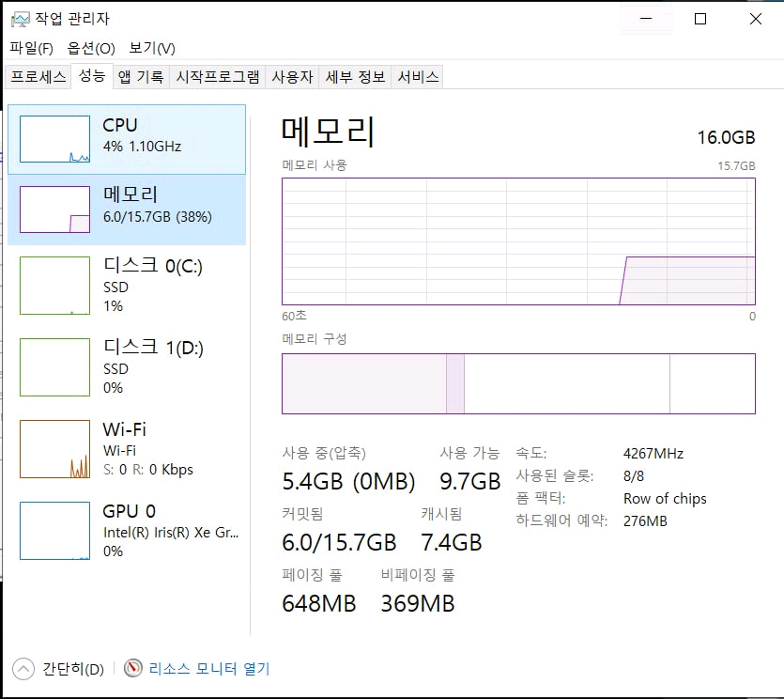
Task: Switch to the 시작프로그램 tab
Action: 218,76
